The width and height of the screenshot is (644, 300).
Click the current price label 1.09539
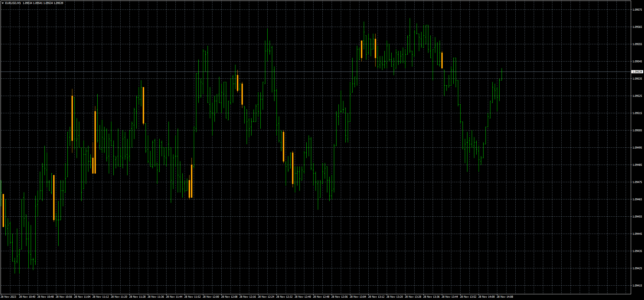[x=637, y=72]
